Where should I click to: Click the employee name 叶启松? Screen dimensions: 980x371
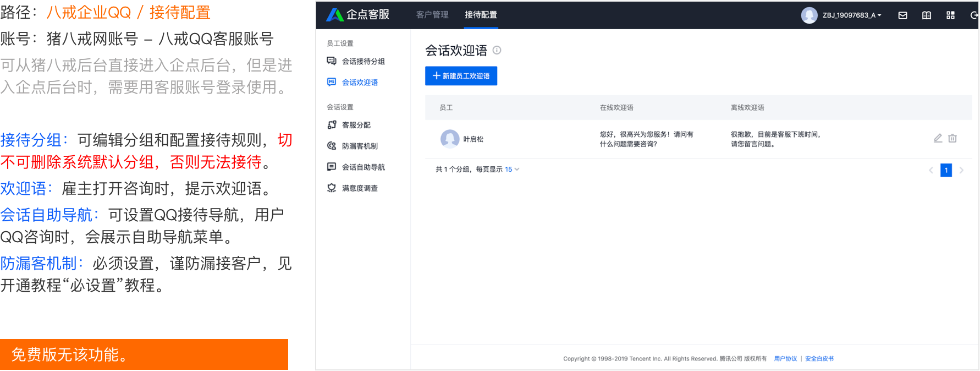tap(473, 139)
